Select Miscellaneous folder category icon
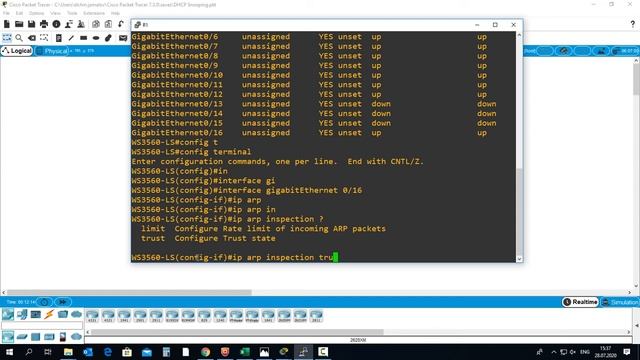 tap(63, 314)
